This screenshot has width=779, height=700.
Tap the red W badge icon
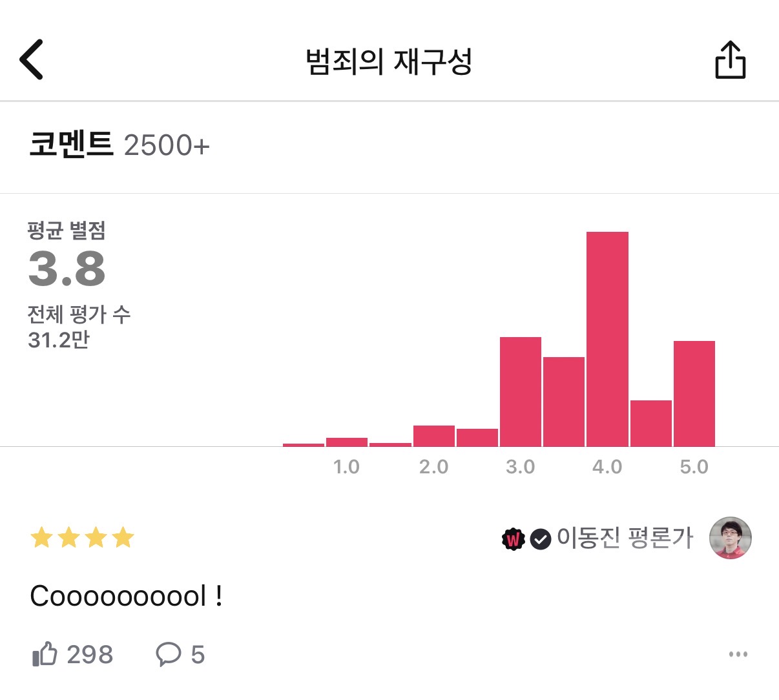click(513, 539)
